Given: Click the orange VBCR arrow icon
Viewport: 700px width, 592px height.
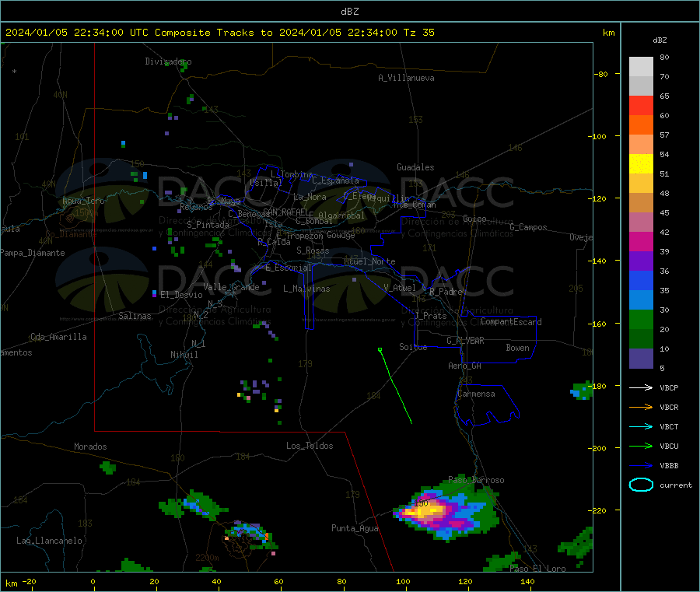Looking at the screenshot, I should 641,407.
